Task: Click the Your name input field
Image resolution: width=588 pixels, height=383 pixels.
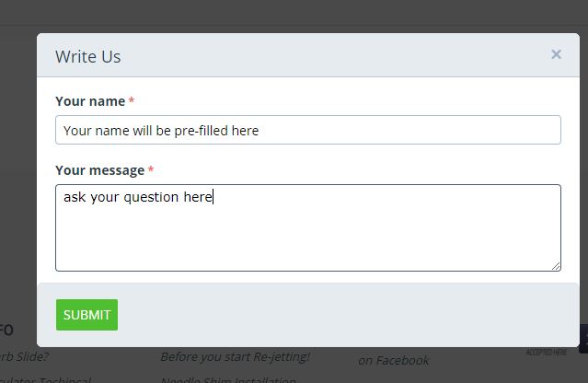Action: coord(308,130)
